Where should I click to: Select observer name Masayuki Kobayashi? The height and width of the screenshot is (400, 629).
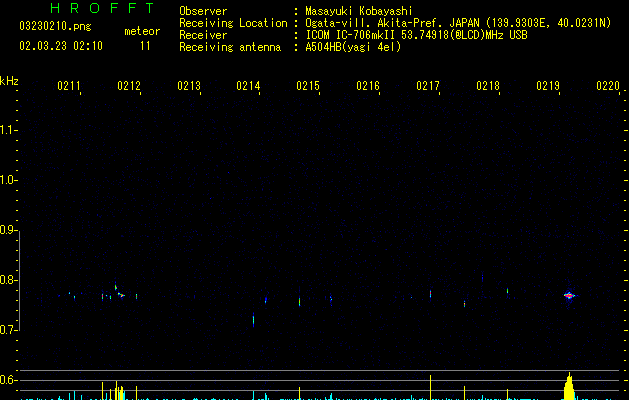tap(359, 11)
